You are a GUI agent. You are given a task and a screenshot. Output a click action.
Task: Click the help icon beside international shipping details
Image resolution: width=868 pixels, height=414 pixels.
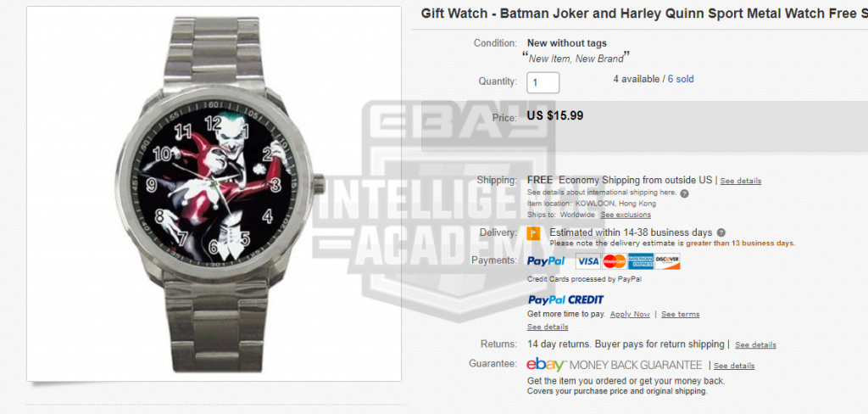coord(684,193)
